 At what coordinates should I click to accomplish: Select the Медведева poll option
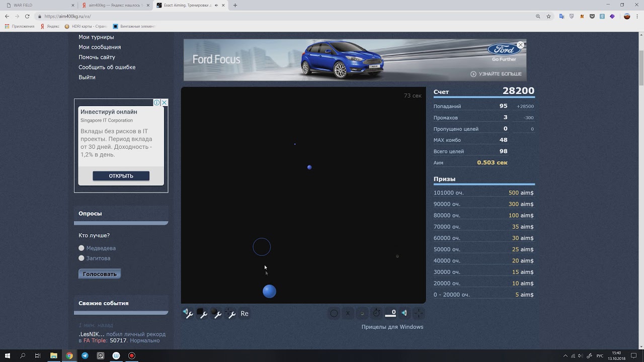82,248
